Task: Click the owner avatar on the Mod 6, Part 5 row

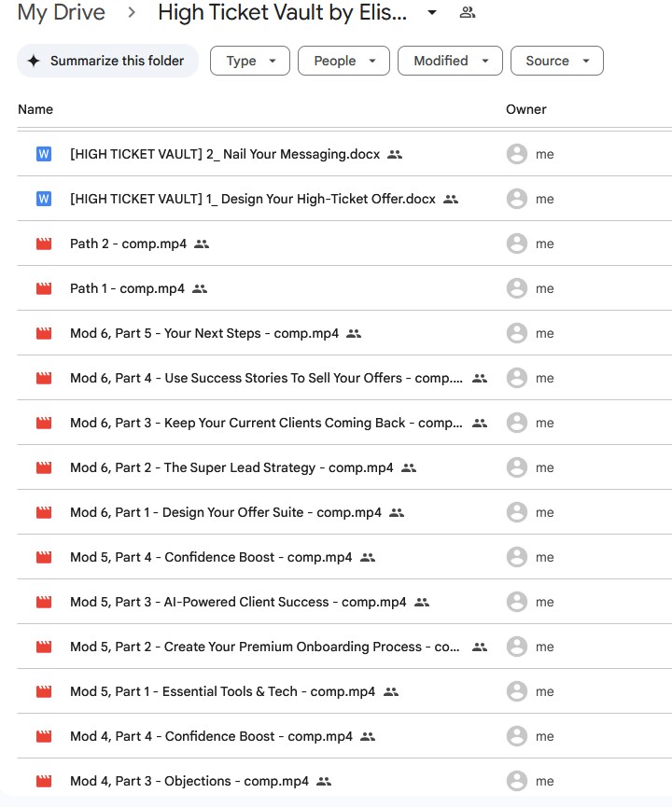Action: 516,333
